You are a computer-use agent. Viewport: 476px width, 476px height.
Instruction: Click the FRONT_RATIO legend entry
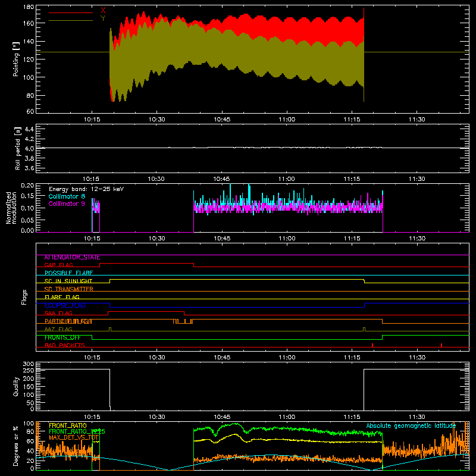click(68, 425)
